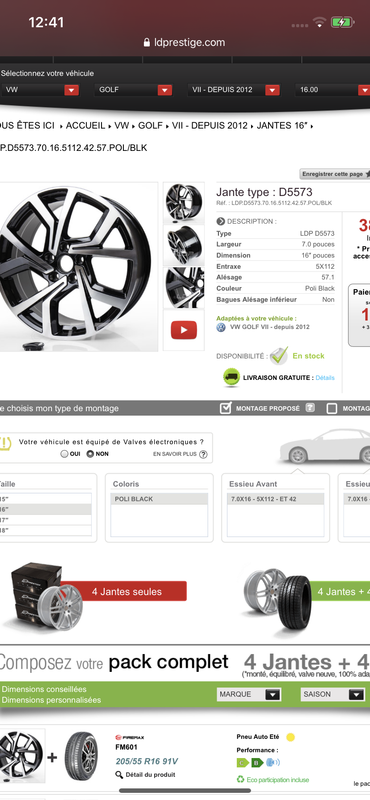Open the free delivery Détails link
Viewport: 370px width, 800px height.
coord(325,378)
